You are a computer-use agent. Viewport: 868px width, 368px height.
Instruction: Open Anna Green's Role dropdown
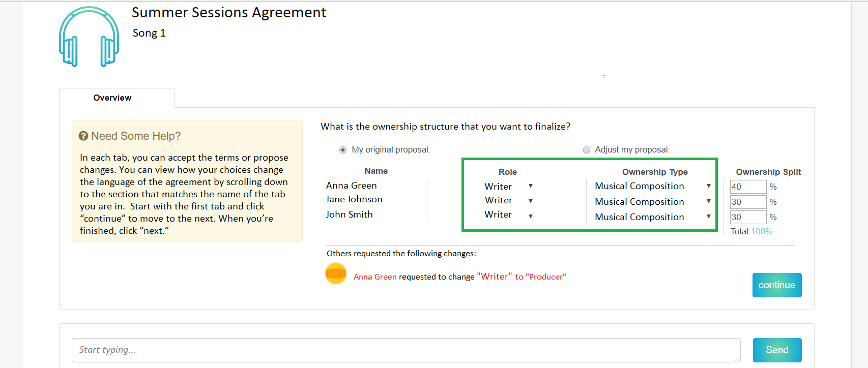point(531,187)
